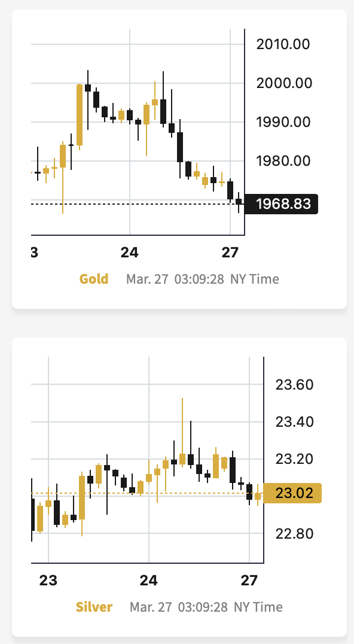Click the Gold label under the chart
354x644 pixels.
coord(93,279)
